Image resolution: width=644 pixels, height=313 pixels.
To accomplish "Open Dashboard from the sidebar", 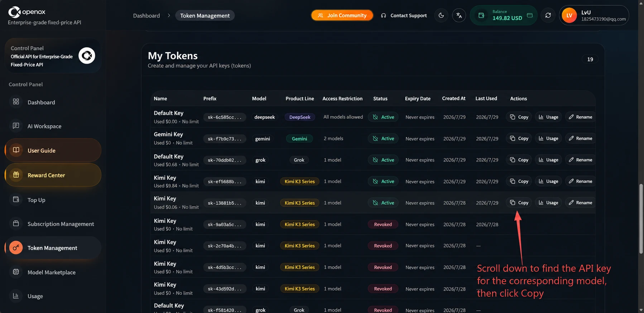I will click(53, 102).
